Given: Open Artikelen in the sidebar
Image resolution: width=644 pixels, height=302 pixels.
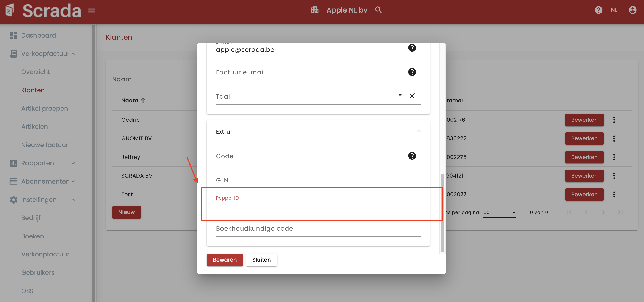Looking at the screenshot, I should 34,127.
